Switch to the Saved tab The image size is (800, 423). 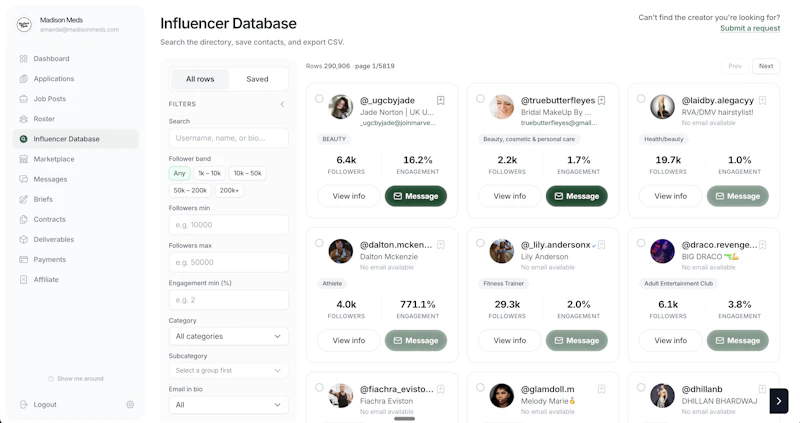(257, 79)
